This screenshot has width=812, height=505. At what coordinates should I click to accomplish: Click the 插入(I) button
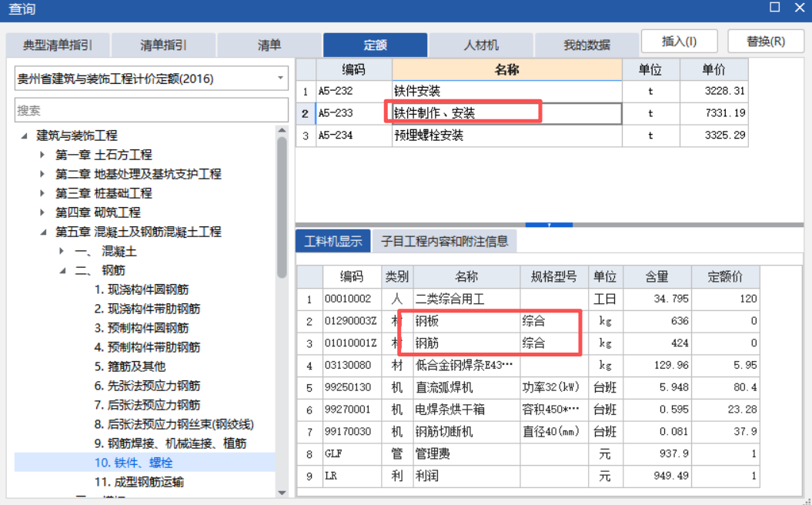pos(680,40)
